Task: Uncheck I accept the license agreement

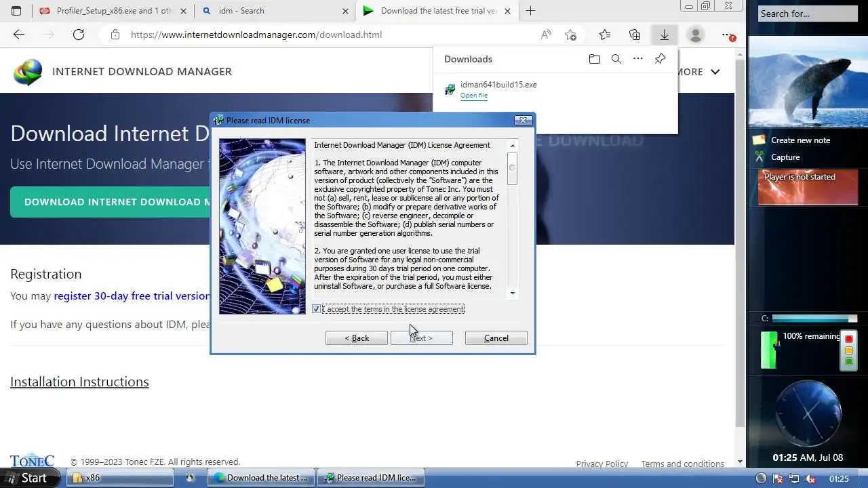Action: coord(316,309)
